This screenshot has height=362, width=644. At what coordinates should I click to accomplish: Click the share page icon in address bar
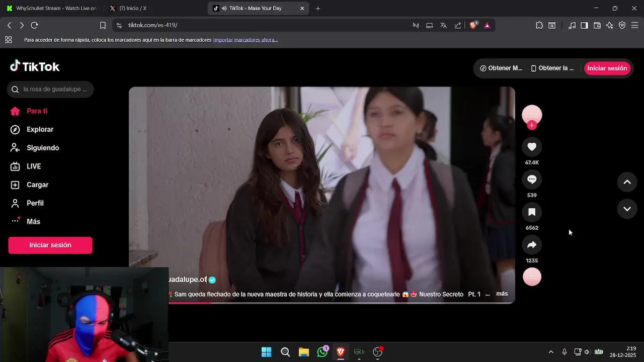click(x=458, y=25)
